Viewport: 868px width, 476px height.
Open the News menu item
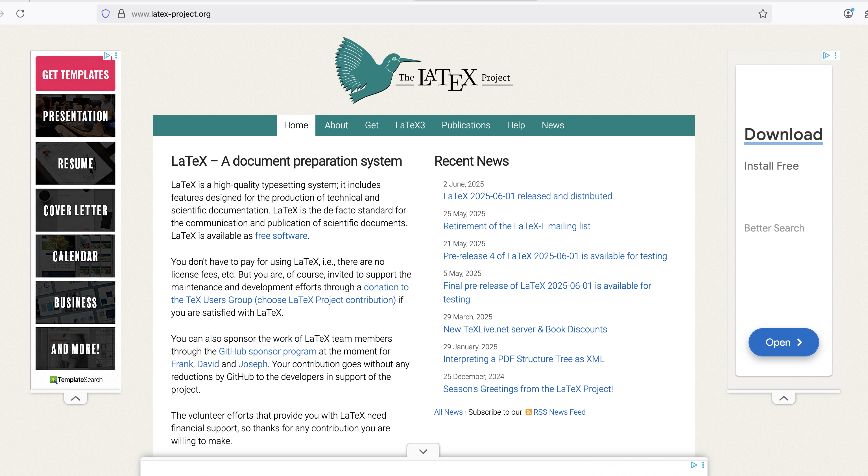[553, 125]
